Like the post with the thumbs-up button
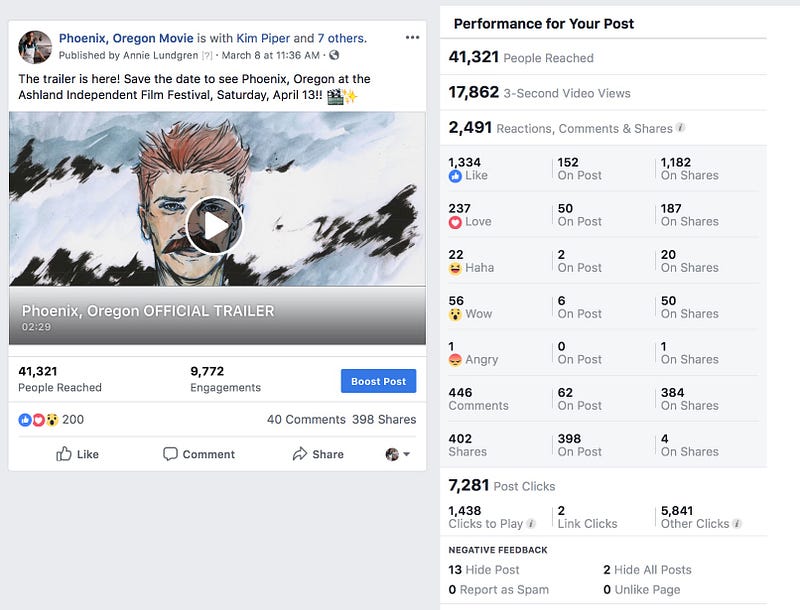 tap(78, 454)
